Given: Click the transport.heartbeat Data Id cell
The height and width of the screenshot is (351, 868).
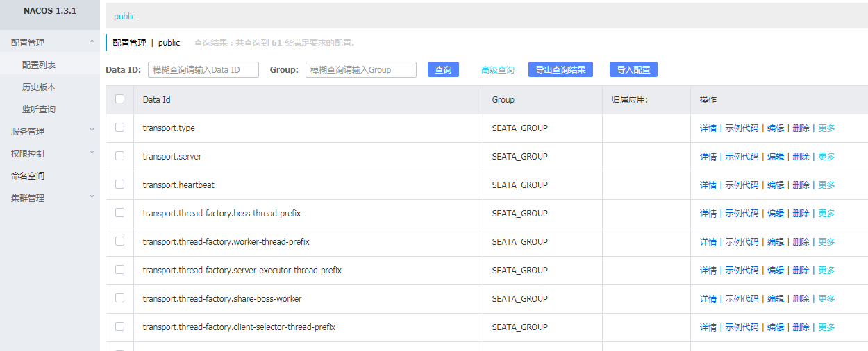Looking at the screenshot, I should (308, 185).
